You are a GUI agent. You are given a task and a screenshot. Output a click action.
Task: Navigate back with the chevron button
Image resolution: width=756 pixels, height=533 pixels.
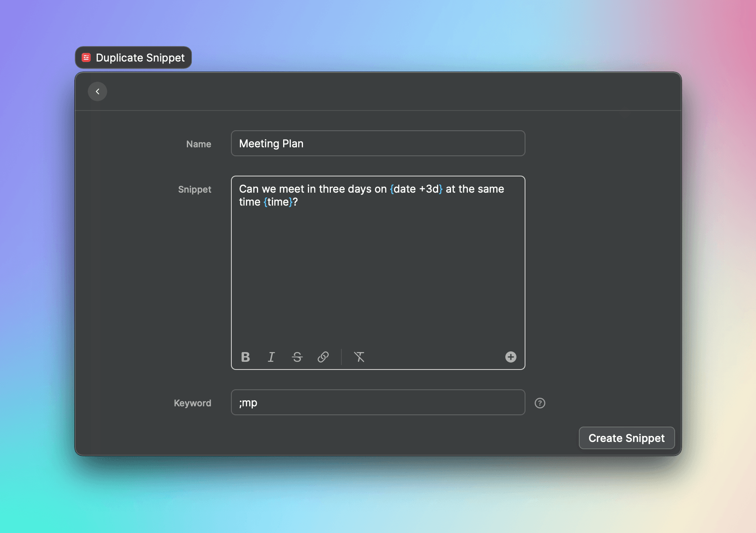point(97,91)
